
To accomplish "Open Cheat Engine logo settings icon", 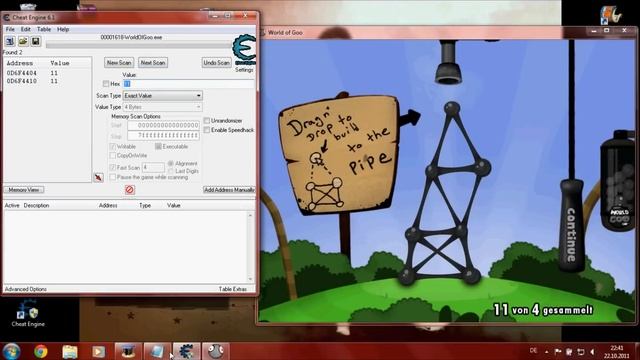I will (244, 50).
